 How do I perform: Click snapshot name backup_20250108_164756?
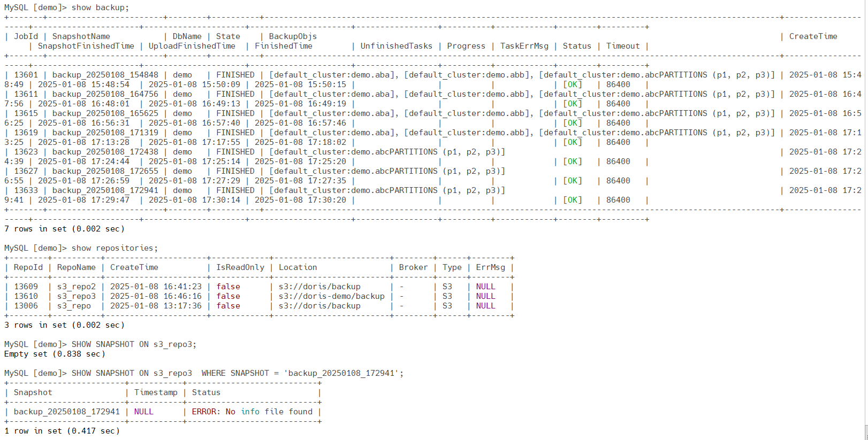pos(105,94)
